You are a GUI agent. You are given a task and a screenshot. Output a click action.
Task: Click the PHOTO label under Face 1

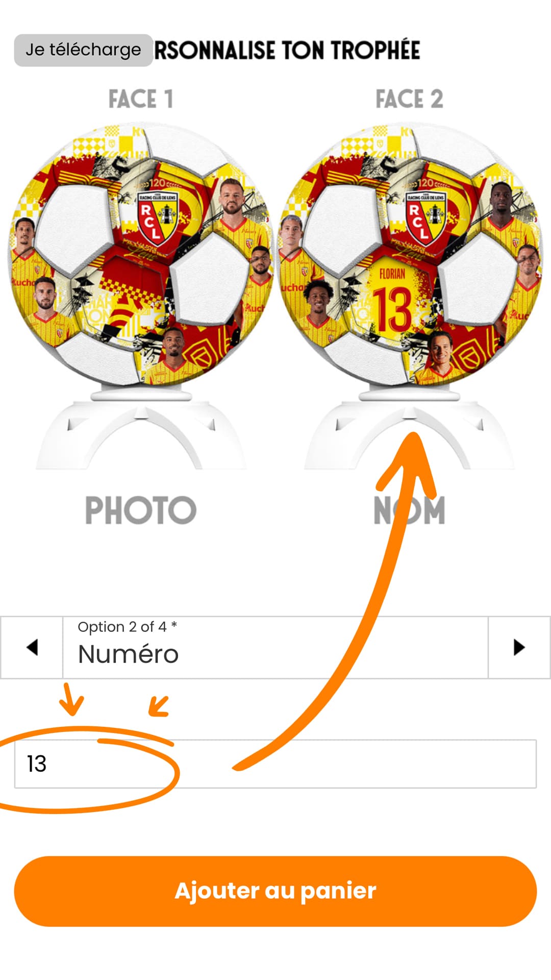[x=141, y=510]
